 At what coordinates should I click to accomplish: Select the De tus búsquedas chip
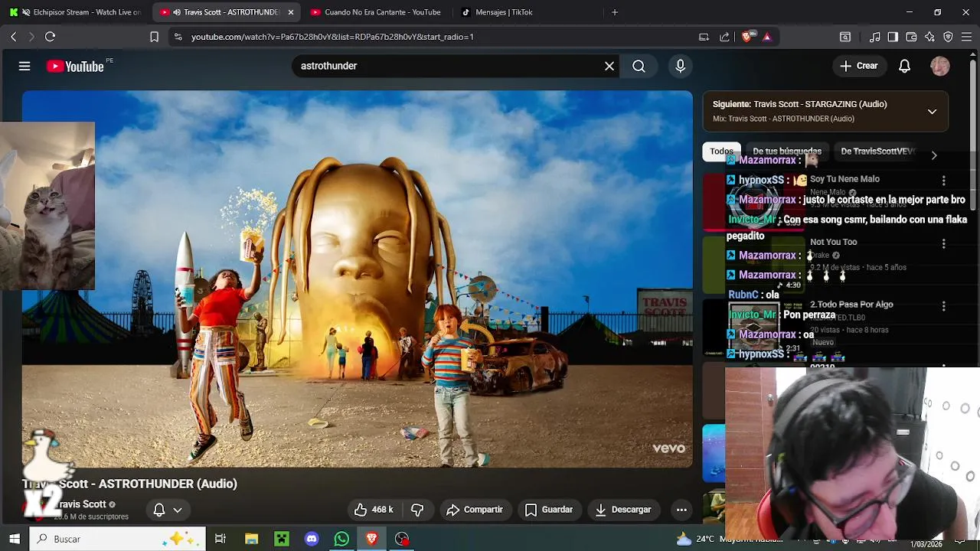pyautogui.click(x=786, y=152)
